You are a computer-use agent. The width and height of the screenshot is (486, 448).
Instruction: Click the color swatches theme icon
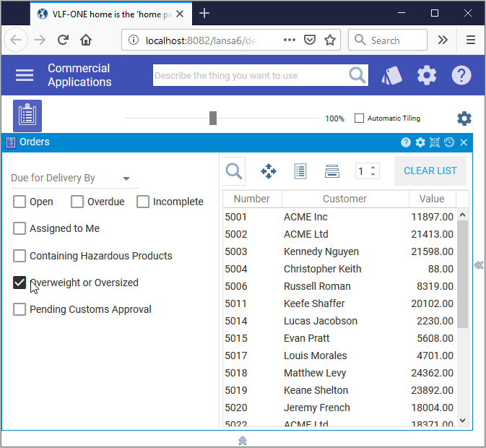click(391, 75)
